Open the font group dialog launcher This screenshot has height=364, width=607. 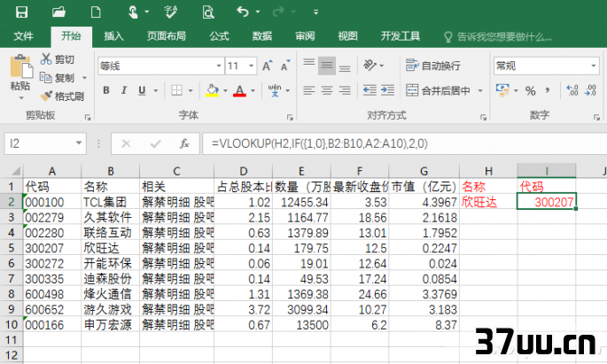click(290, 117)
